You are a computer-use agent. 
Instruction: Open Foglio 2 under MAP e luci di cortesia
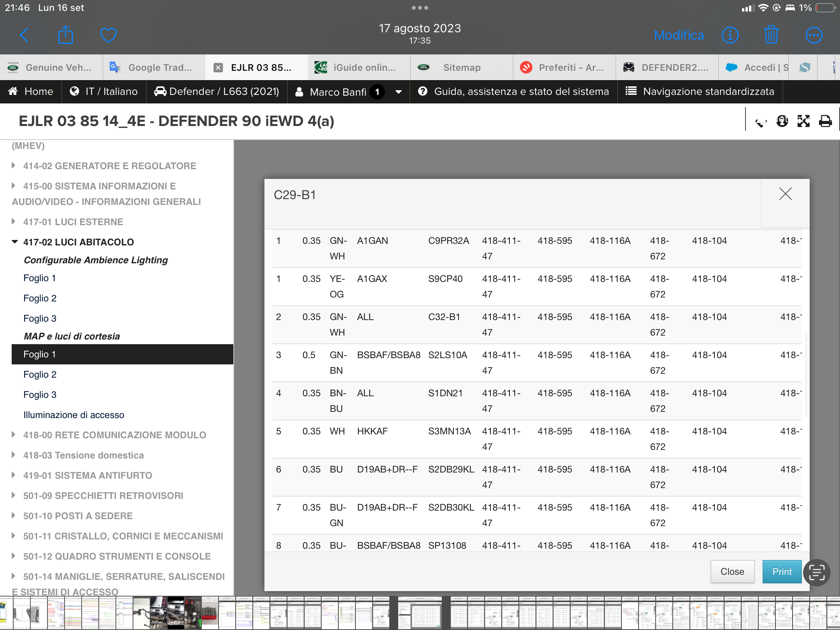40,374
